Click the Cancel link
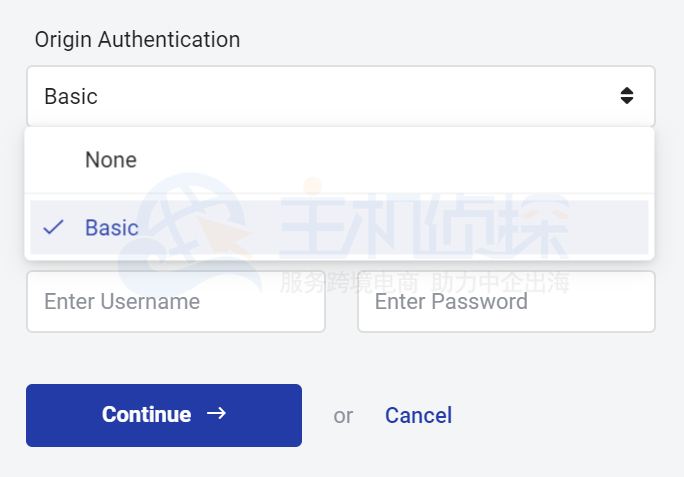This screenshot has width=684, height=477. tap(418, 415)
